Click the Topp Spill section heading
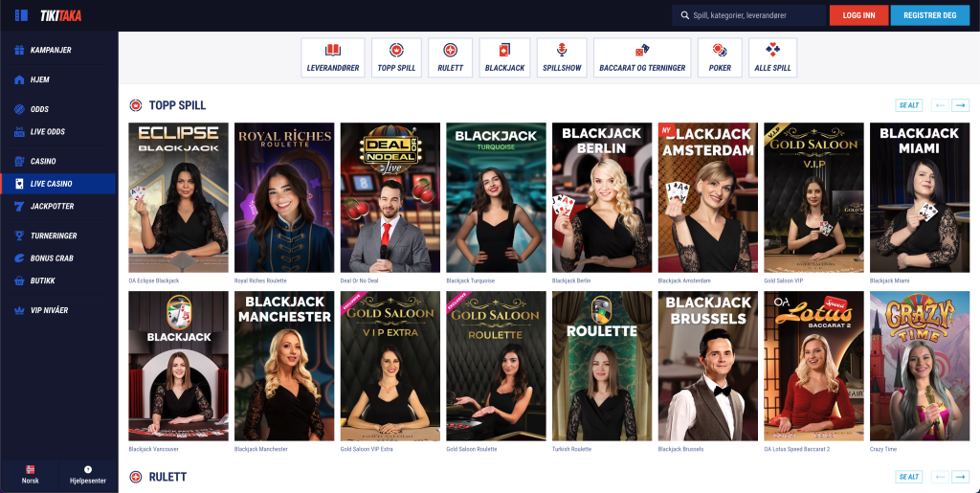 [177, 105]
